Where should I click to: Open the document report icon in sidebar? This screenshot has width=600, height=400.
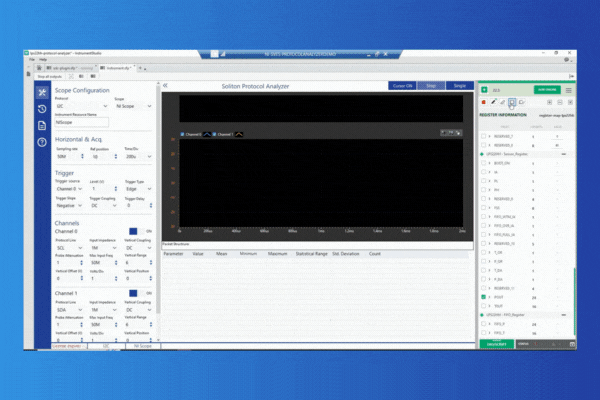pyautogui.click(x=42, y=125)
